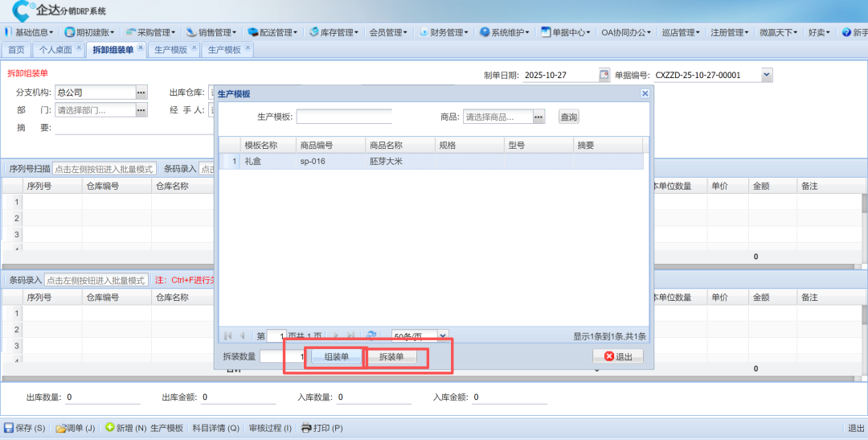Close the 生产模板 dialog
Image resolution: width=868 pixels, height=440 pixels.
click(645, 93)
